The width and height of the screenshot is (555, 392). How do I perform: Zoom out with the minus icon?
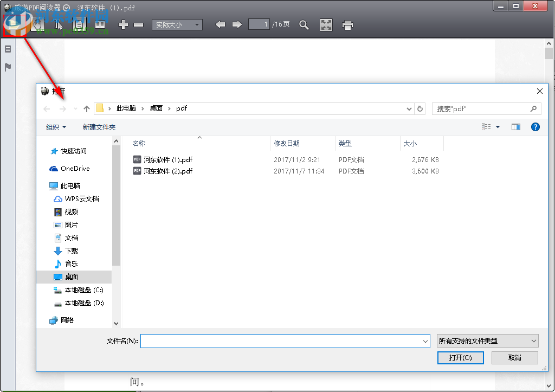138,25
